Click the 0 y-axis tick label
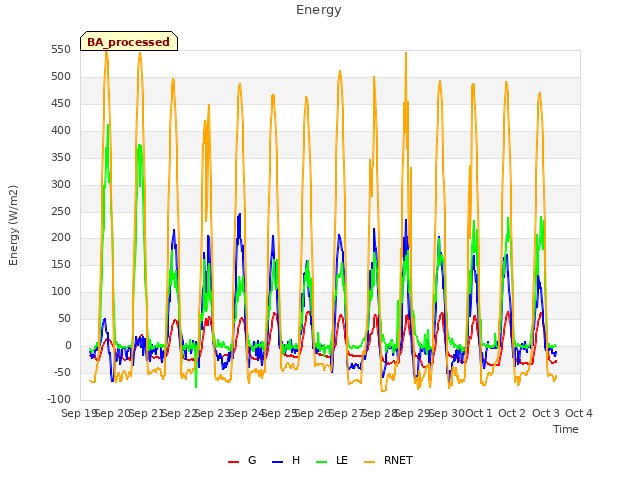 (x=68, y=345)
